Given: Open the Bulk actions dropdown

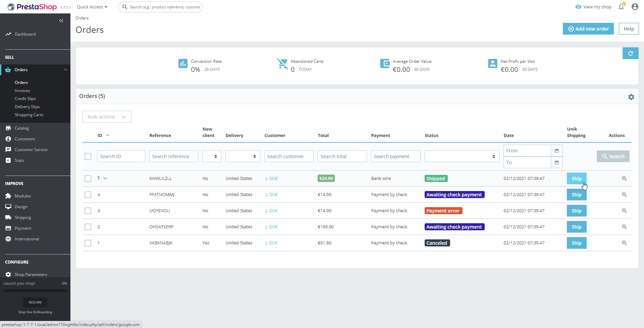Looking at the screenshot, I should [x=107, y=117].
